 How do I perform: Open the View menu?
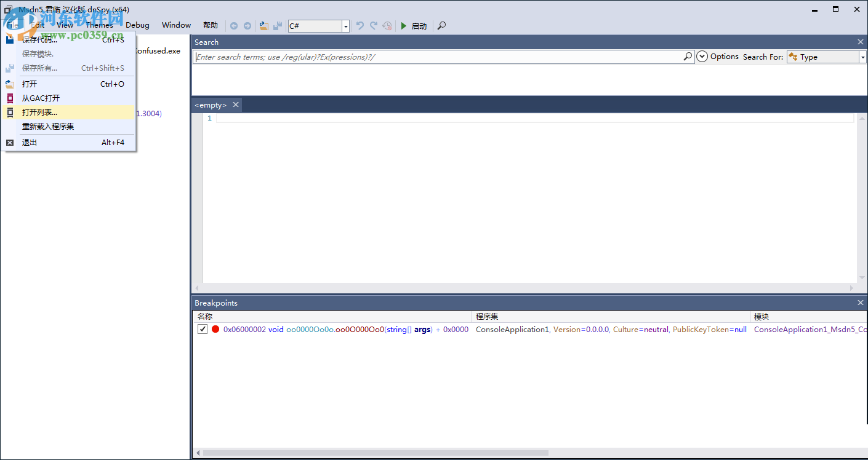pos(65,25)
